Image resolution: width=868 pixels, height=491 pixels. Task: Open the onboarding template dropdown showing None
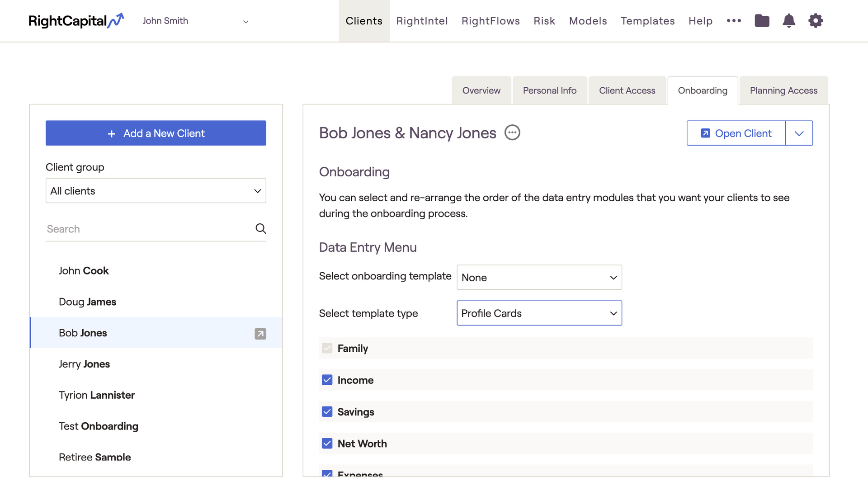(539, 277)
